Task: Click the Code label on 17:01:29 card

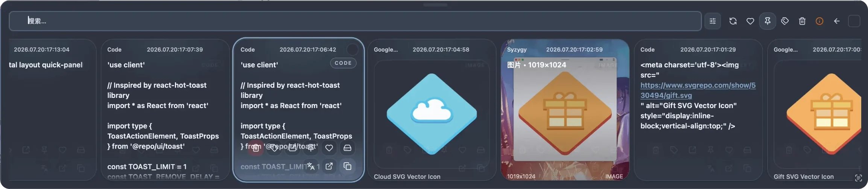Action: point(648,49)
